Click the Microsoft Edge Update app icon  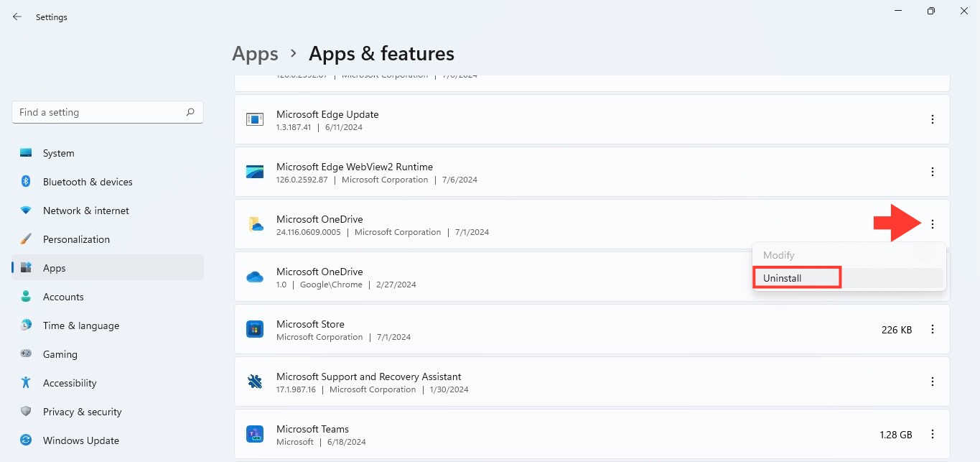coord(255,119)
